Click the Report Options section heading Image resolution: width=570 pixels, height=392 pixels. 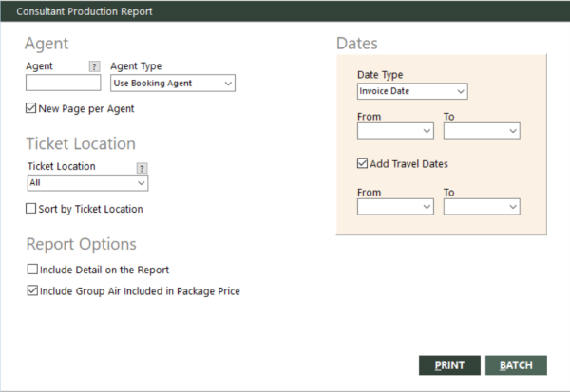[82, 244]
